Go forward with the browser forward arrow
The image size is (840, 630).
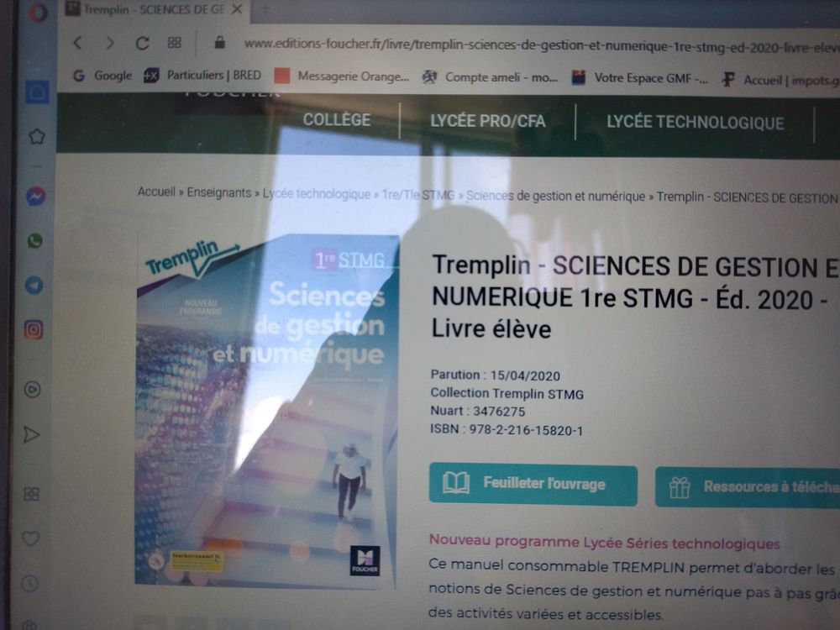[110, 43]
